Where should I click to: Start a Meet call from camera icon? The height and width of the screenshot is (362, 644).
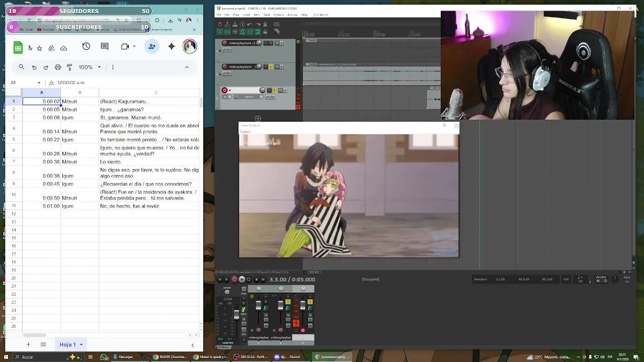[x=125, y=46]
